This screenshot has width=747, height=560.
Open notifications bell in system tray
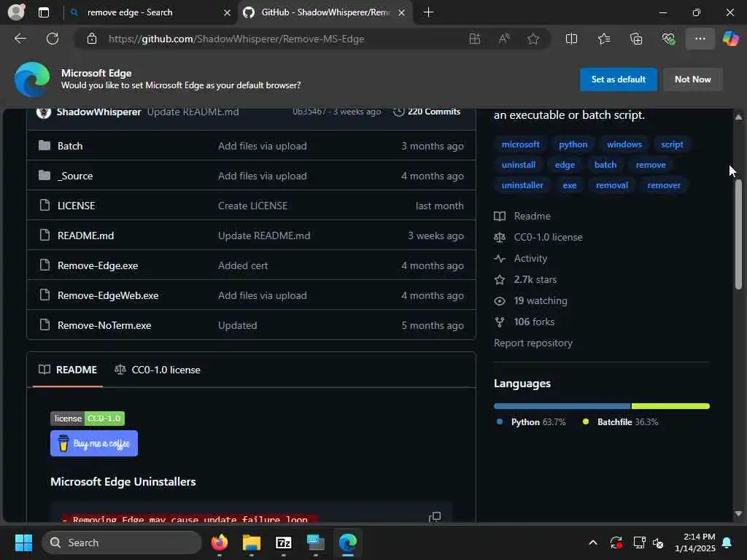pyautogui.click(x=727, y=542)
